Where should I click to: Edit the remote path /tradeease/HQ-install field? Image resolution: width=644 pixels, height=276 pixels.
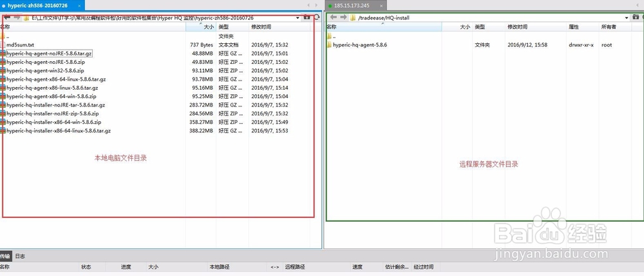(x=489, y=17)
